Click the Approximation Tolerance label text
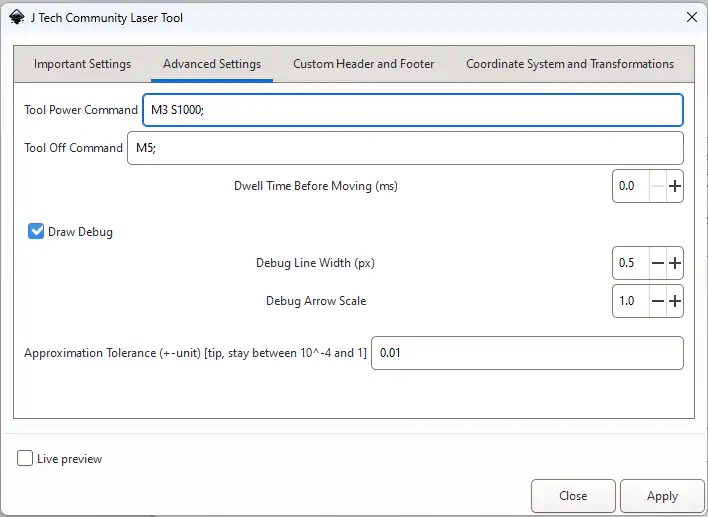Screen dimensions: 708x517 pos(195,353)
